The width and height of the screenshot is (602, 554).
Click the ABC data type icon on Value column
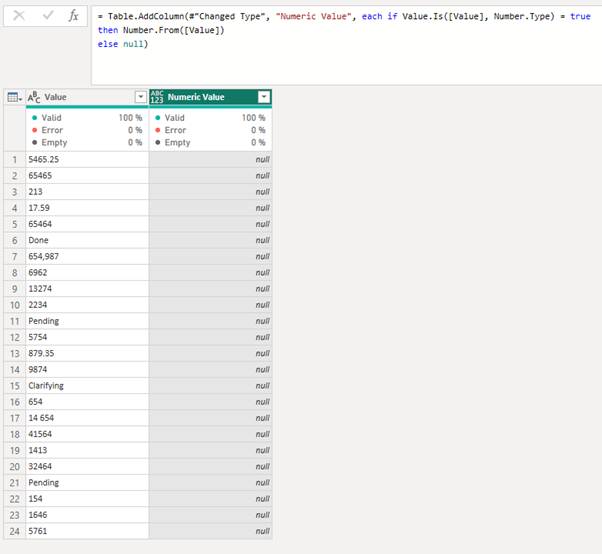coord(34,97)
